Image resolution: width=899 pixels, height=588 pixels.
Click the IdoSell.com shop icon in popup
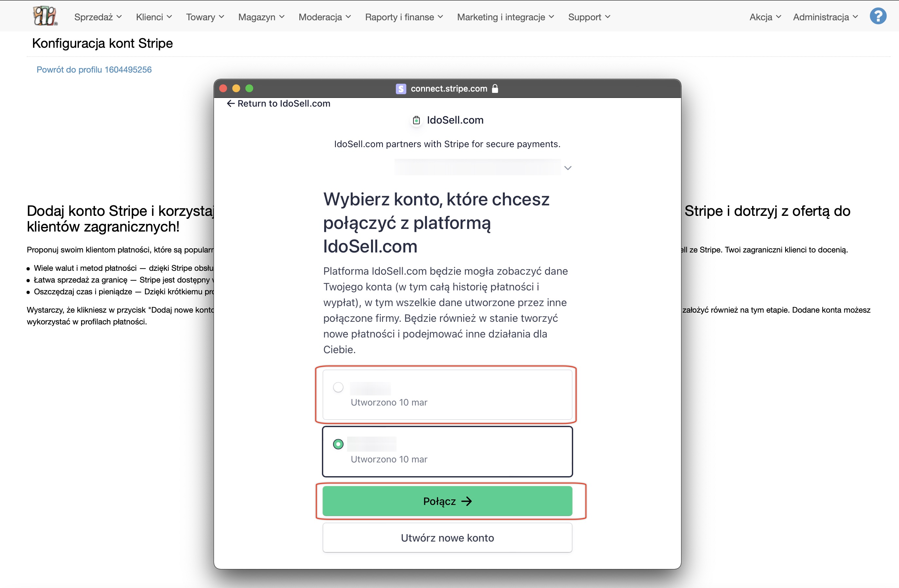click(x=416, y=120)
